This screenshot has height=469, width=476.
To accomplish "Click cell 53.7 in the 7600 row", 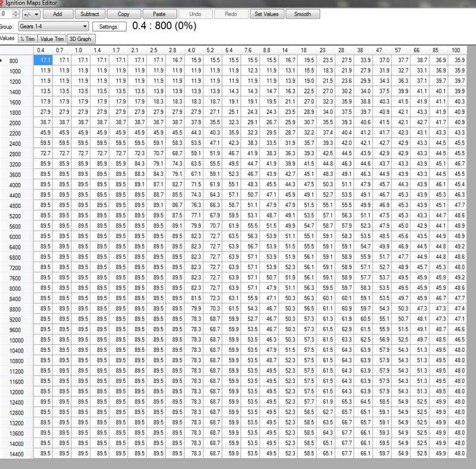I will pyautogui.click(x=382, y=277).
